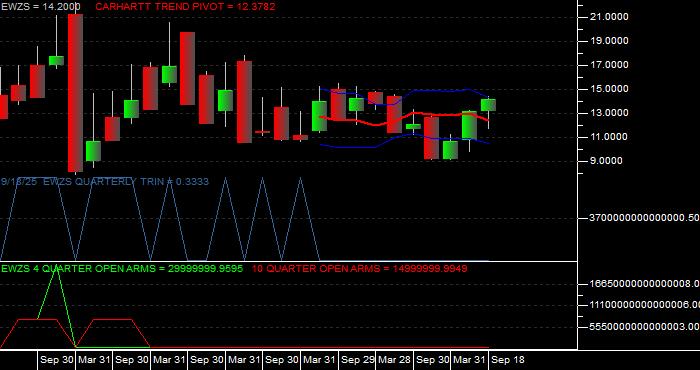Select the Carhartt Trend Pivot label
The height and width of the screenshot is (370, 700).
click(x=185, y=6)
